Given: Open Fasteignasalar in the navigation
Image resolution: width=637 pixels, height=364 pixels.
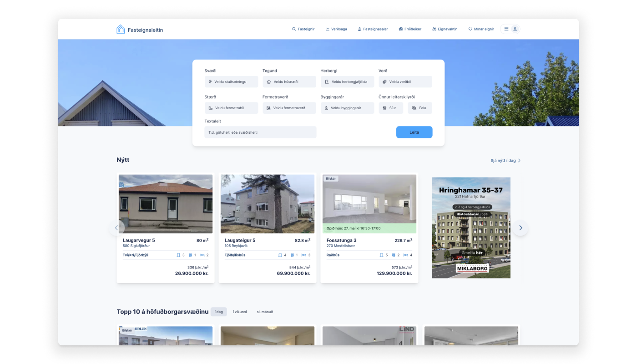Looking at the screenshot, I should click(373, 29).
